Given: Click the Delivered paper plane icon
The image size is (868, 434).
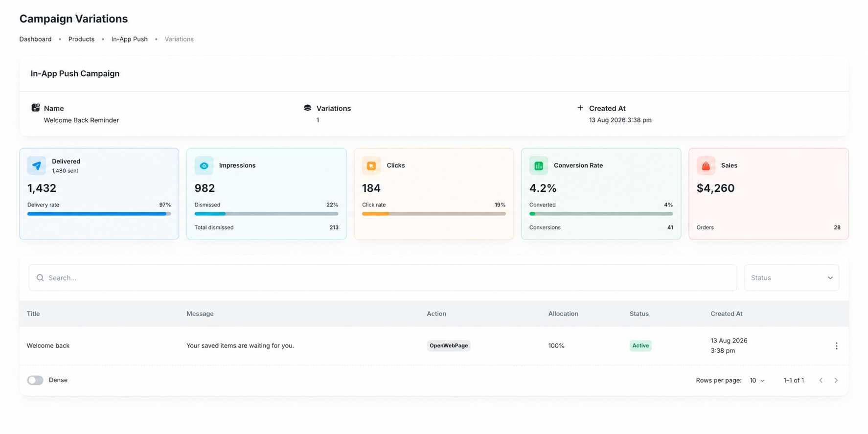Looking at the screenshot, I should pyautogui.click(x=37, y=165).
